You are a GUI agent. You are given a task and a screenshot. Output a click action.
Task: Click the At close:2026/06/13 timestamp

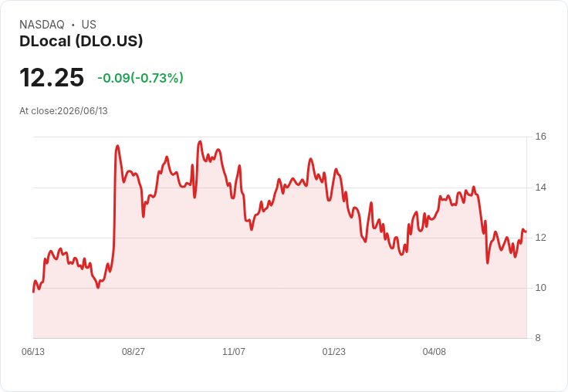point(63,111)
